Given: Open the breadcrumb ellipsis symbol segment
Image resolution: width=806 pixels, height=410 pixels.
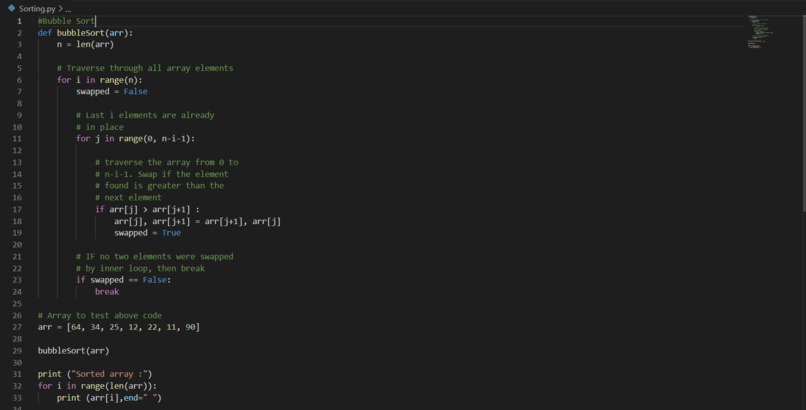Looking at the screenshot, I should [x=68, y=9].
